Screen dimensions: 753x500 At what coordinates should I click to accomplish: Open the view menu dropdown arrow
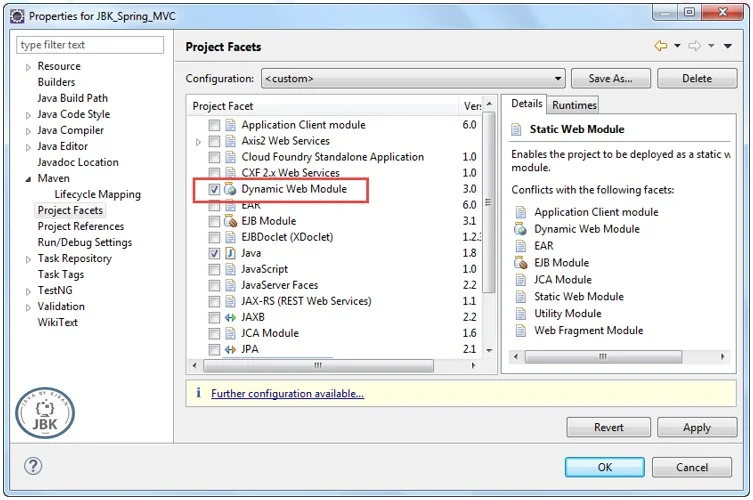(728, 46)
